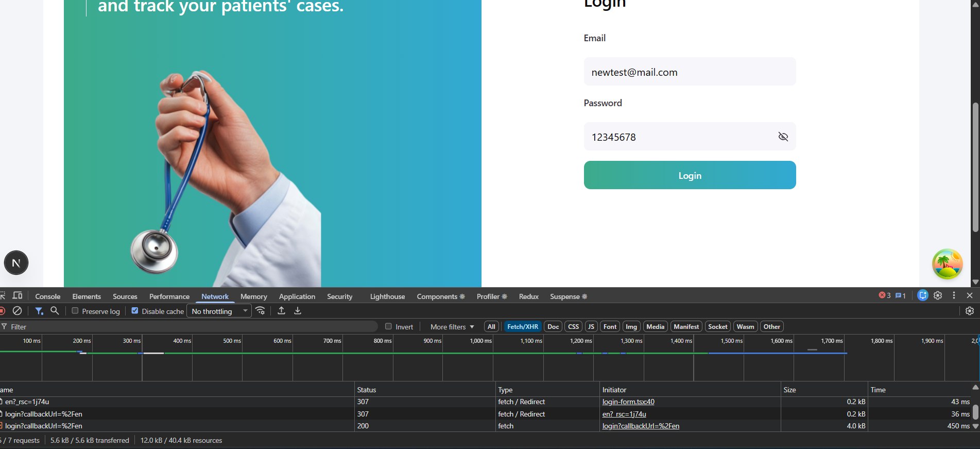
Task: Open the Suspense tab
Action: [569, 296]
